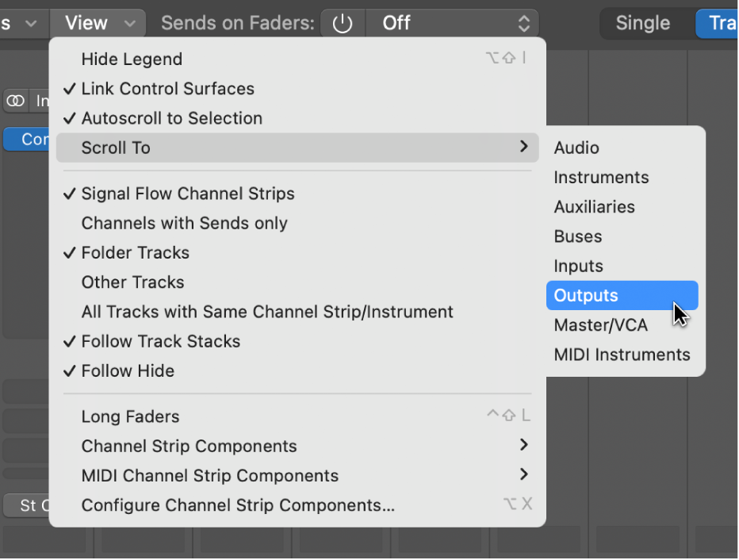Open the MIDI Channel Strip Components submenu
Screen dimensions: 739x560
coord(209,475)
